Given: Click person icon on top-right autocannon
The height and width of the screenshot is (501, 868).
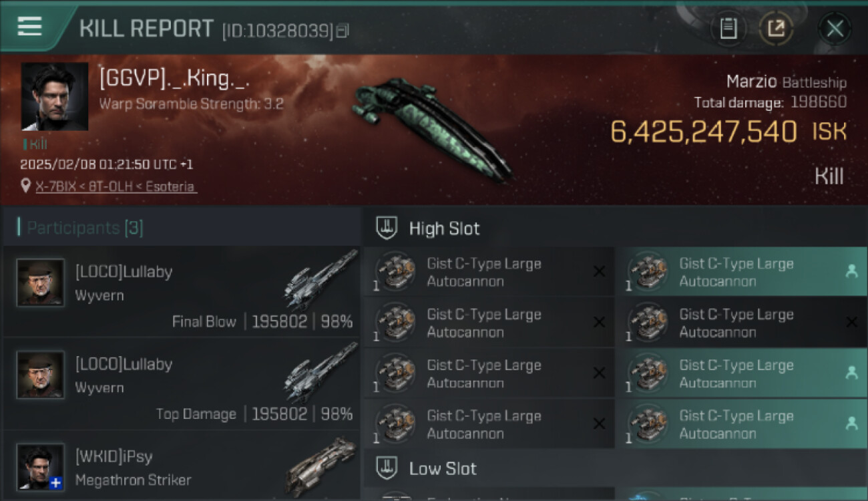Looking at the screenshot, I should click(x=851, y=271).
